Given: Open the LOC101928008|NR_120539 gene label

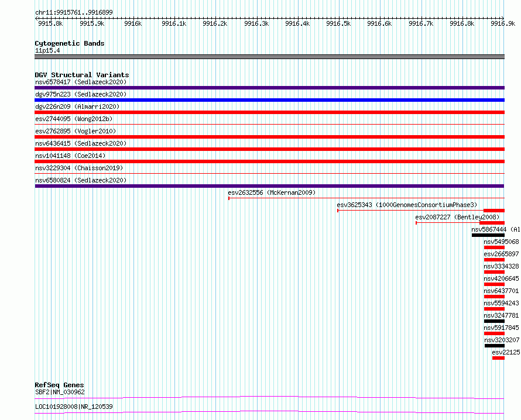Looking at the screenshot, I should (74, 407).
